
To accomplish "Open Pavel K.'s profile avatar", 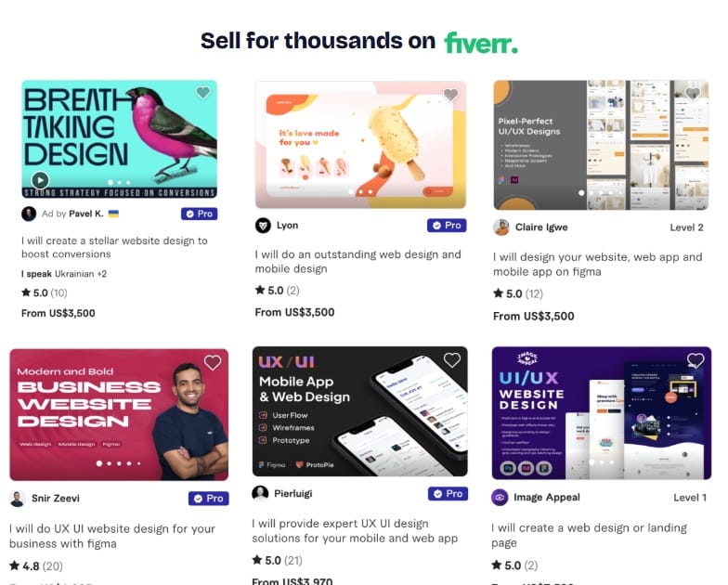I will pyautogui.click(x=29, y=214).
